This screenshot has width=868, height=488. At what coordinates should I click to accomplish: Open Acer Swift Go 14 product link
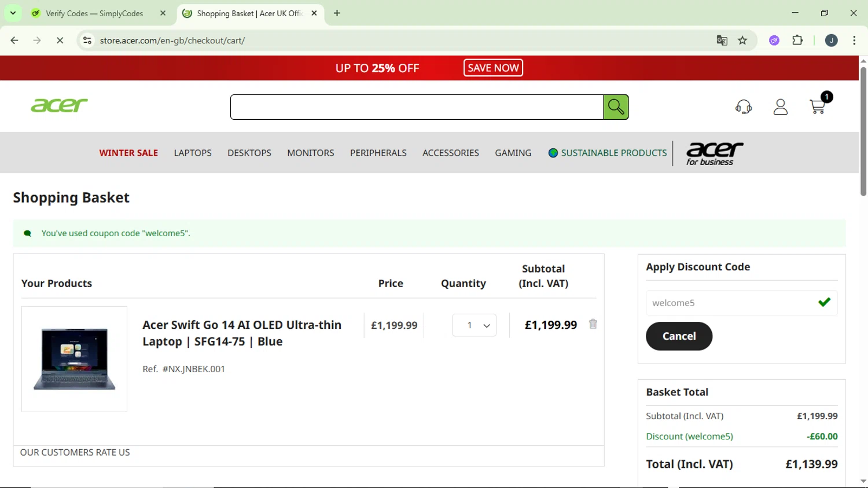[242, 333]
